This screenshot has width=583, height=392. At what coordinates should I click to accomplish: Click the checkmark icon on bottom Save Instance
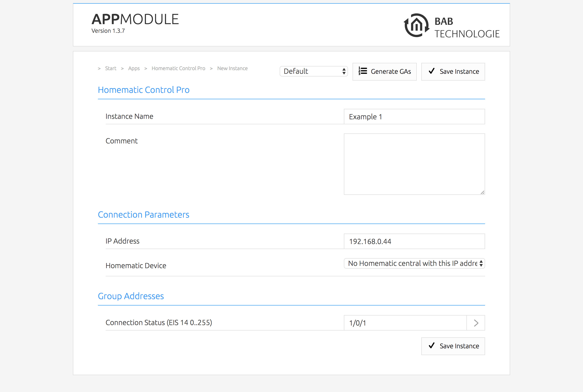[x=431, y=346]
